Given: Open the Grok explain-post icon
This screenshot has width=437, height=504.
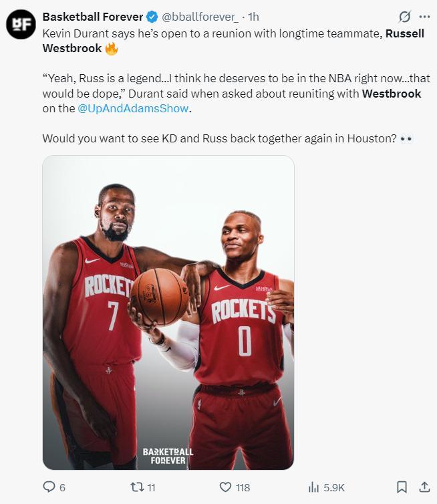Looking at the screenshot, I should click(x=404, y=17).
